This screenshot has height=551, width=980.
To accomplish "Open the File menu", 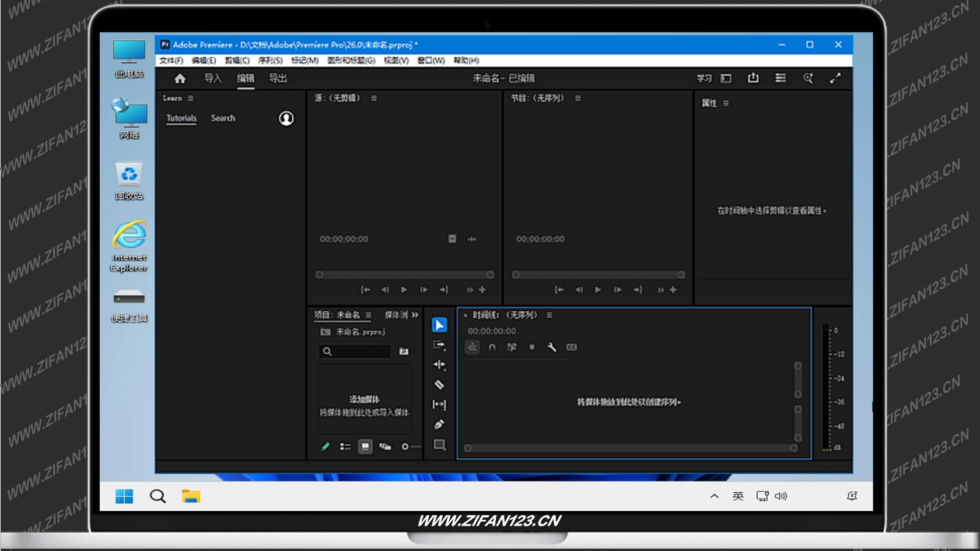I will tap(171, 61).
